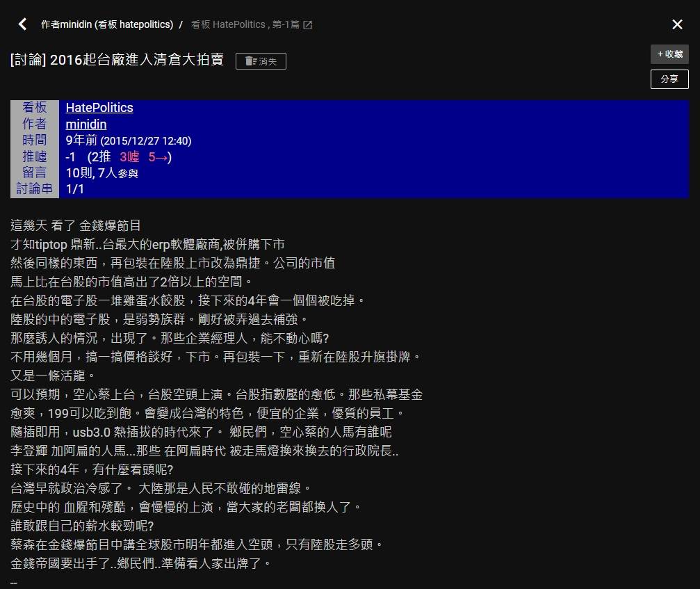The height and width of the screenshot is (589, 700).
Task: Click the line starting 不用幾個月
Action: tap(216, 357)
